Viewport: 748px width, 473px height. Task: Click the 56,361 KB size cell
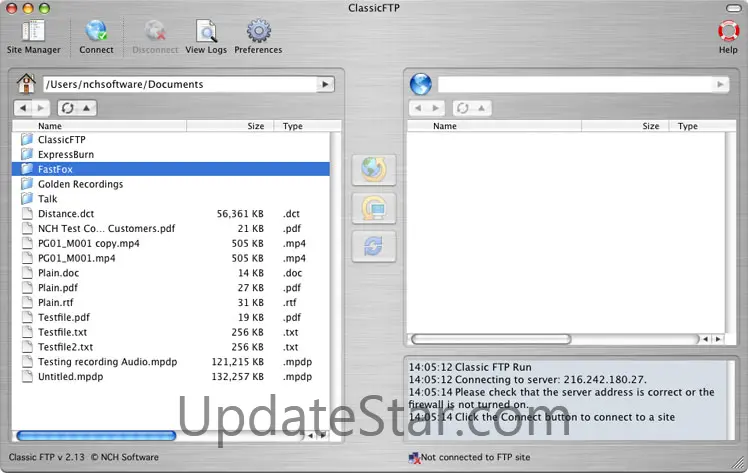coord(240,214)
